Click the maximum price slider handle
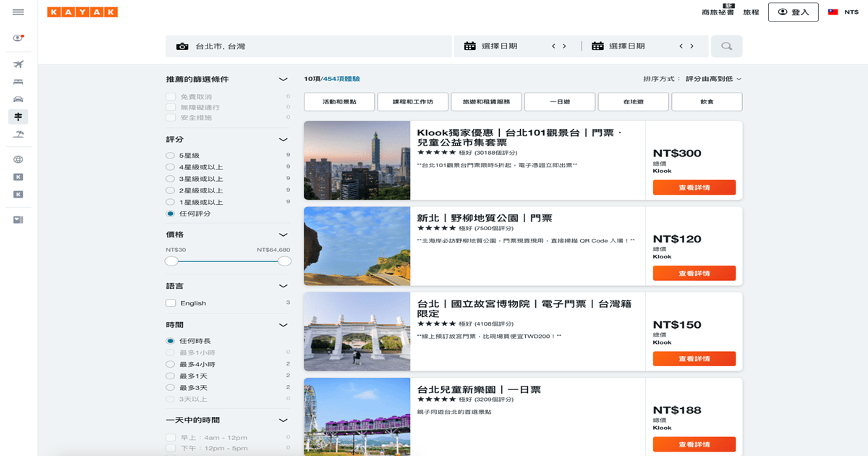868x456 pixels. click(x=284, y=261)
